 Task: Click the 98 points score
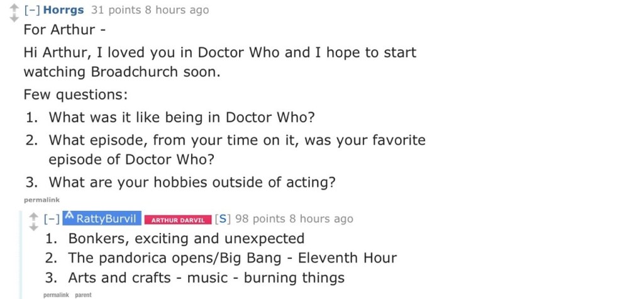click(260, 219)
